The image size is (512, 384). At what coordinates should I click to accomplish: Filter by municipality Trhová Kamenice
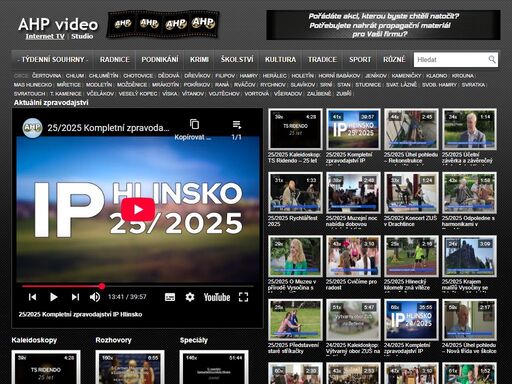(x=66, y=94)
